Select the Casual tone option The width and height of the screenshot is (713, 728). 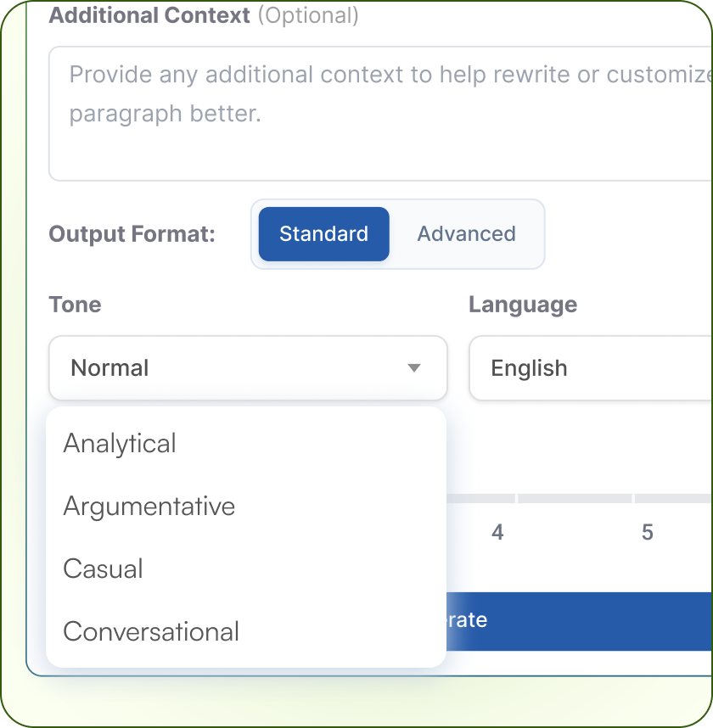104,569
